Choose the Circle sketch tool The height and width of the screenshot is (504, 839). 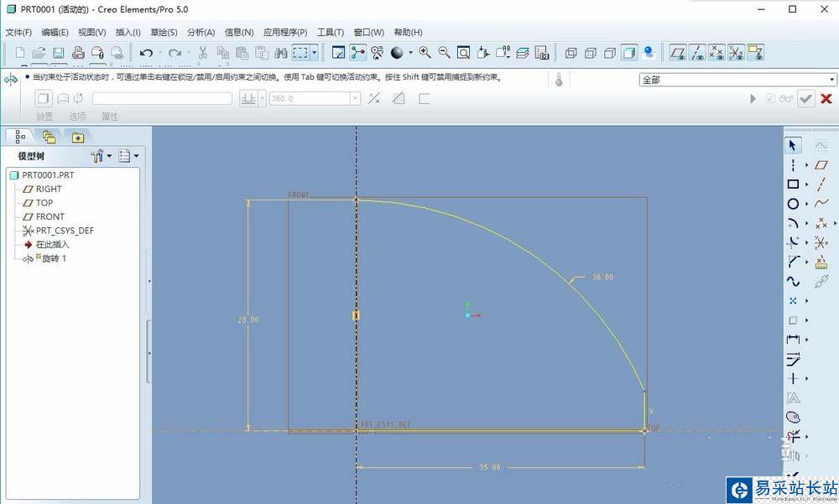(x=793, y=204)
